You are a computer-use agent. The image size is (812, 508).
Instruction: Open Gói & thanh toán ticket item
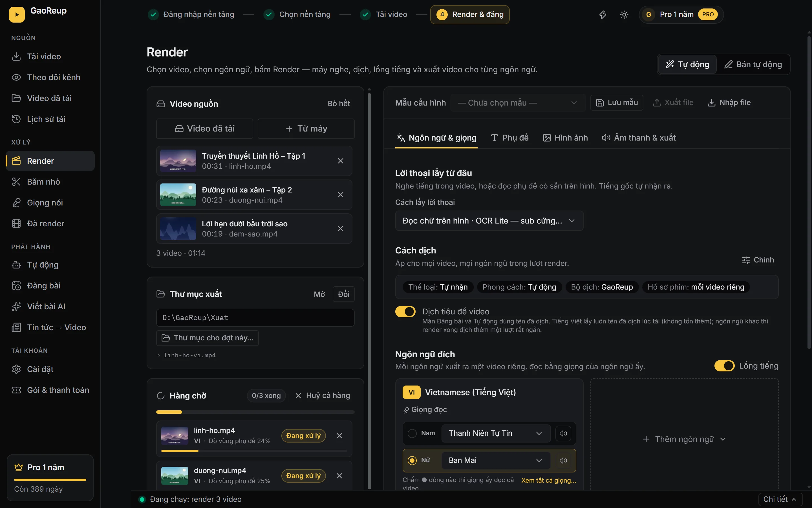50,390
